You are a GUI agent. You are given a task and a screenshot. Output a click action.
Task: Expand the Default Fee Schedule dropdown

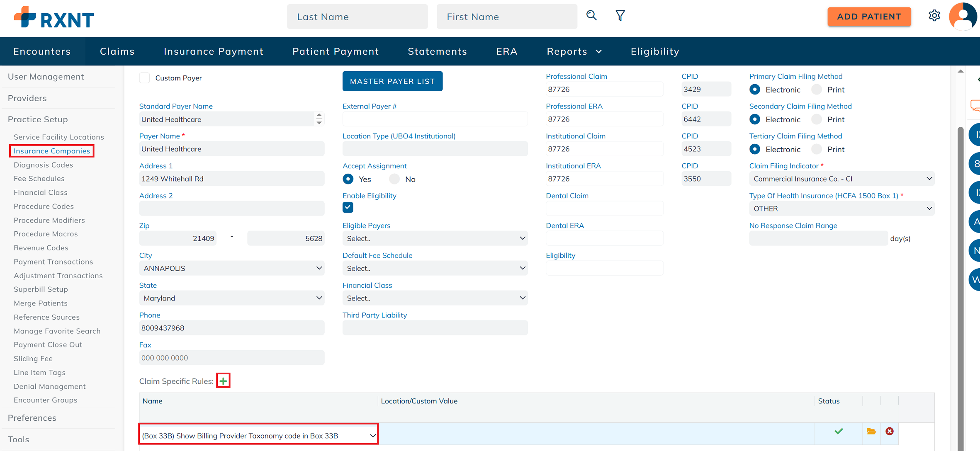[435, 268]
